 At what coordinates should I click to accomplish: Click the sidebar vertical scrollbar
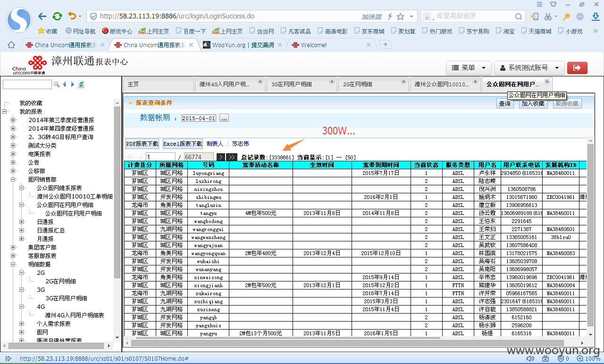117,191
